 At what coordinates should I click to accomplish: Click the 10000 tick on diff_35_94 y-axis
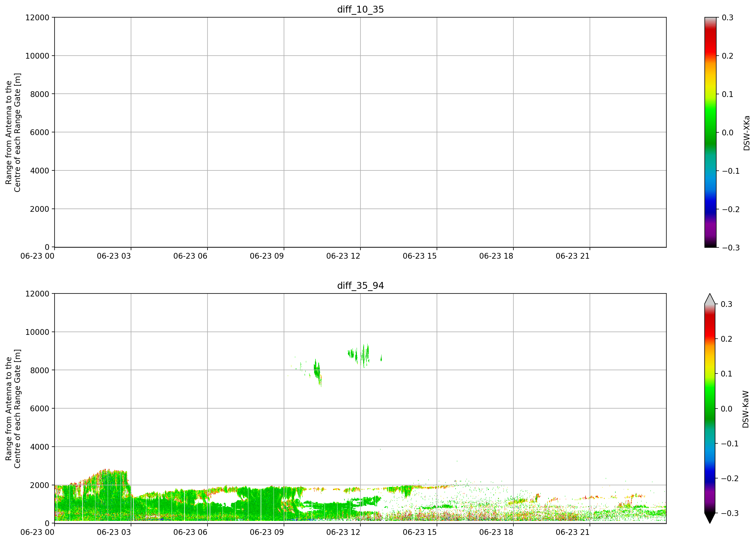click(x=37, y=332)
